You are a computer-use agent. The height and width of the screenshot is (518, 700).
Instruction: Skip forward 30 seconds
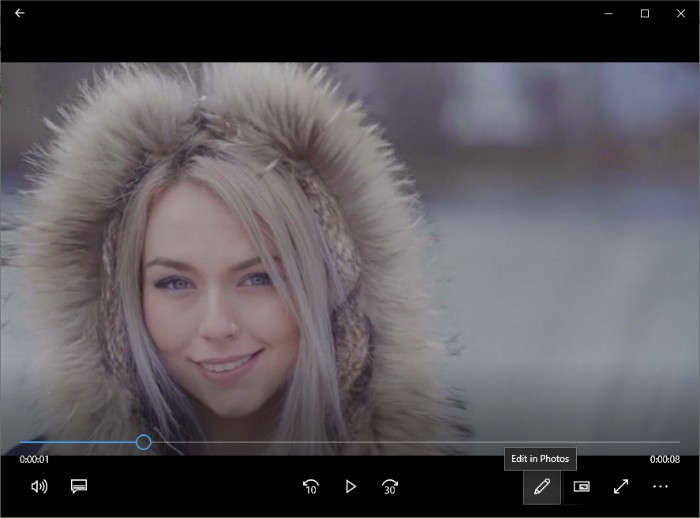click(390, 487)
